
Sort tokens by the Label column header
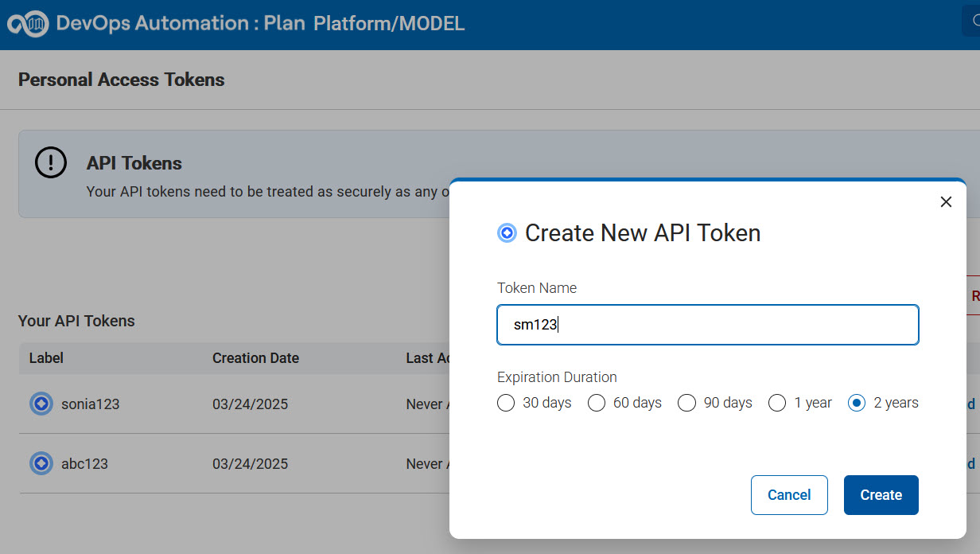tap(46, 358)
